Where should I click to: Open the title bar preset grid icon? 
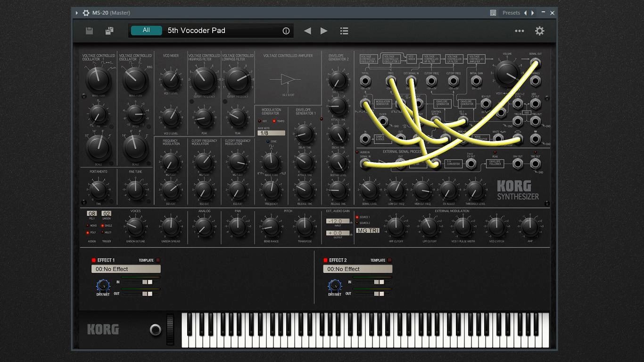tap(493, 13)
